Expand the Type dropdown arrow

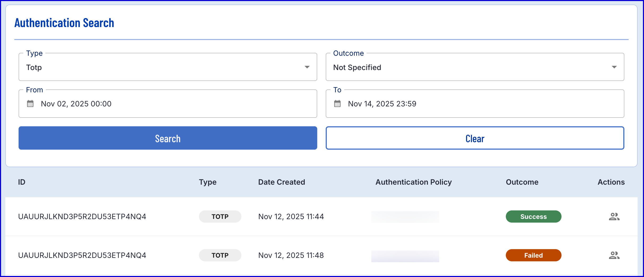pos(307,67)
